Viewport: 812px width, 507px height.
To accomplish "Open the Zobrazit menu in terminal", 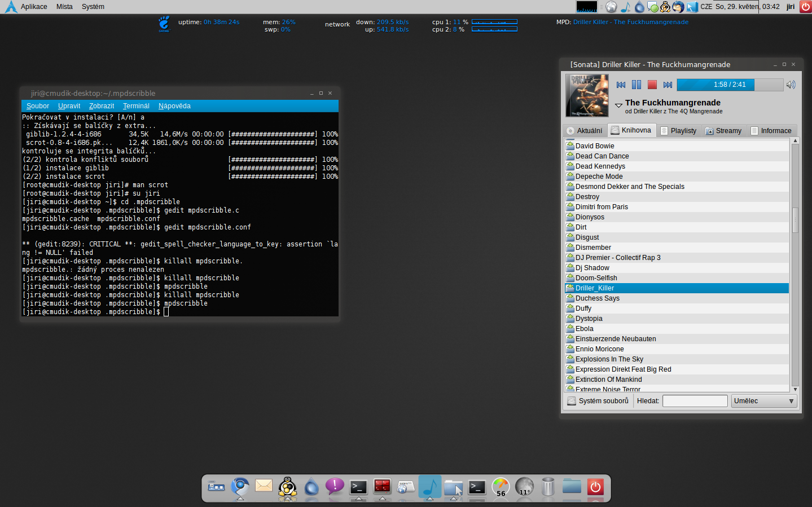I will coord(102,106).
